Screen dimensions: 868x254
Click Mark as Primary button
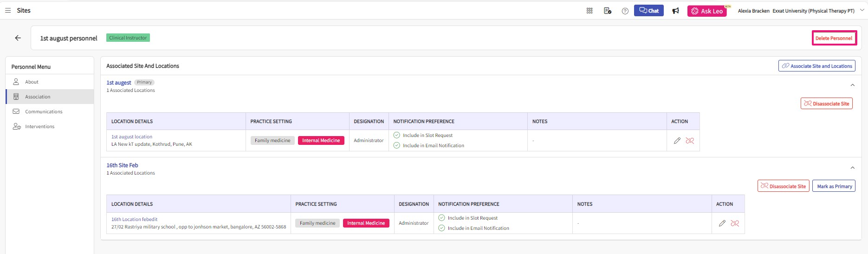click(x=834, y=186)
